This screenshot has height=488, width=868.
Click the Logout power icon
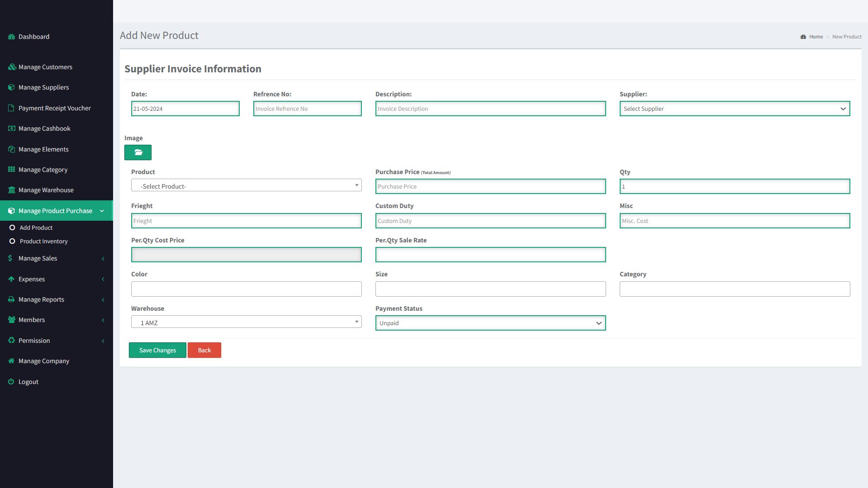pyautogui.click(x=11, y=382)
